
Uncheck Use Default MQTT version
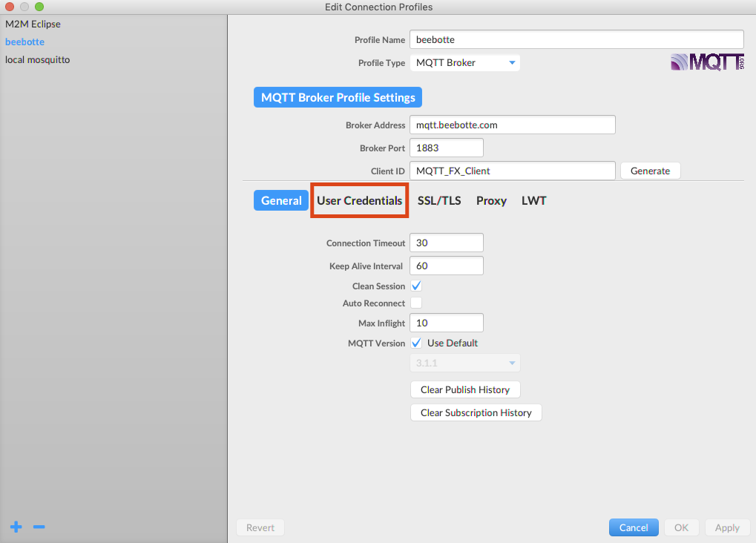(x=416, y=343)
